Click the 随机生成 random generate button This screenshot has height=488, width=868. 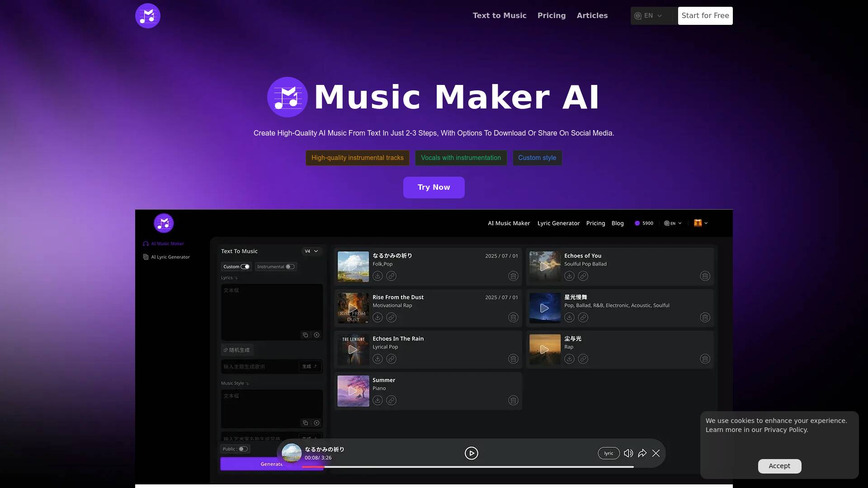(x=237, y=350)
